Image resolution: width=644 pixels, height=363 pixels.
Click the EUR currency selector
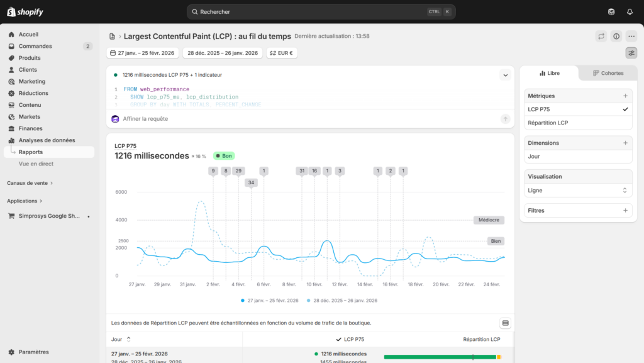pos(281,53)
